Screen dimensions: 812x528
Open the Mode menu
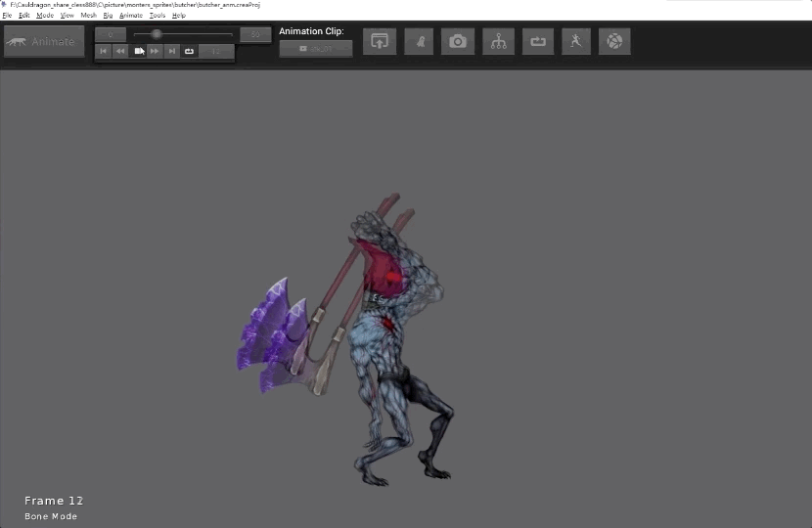(x=45, y=16)
